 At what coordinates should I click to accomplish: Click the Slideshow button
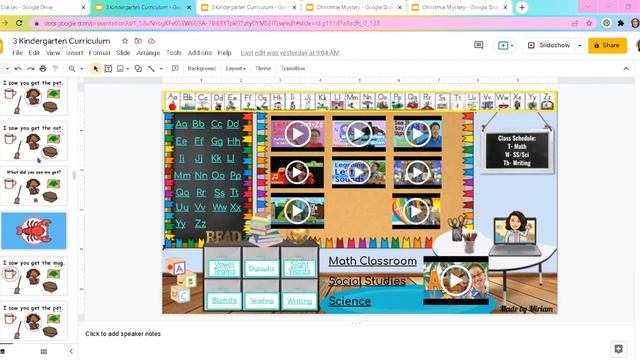point(549,45)
